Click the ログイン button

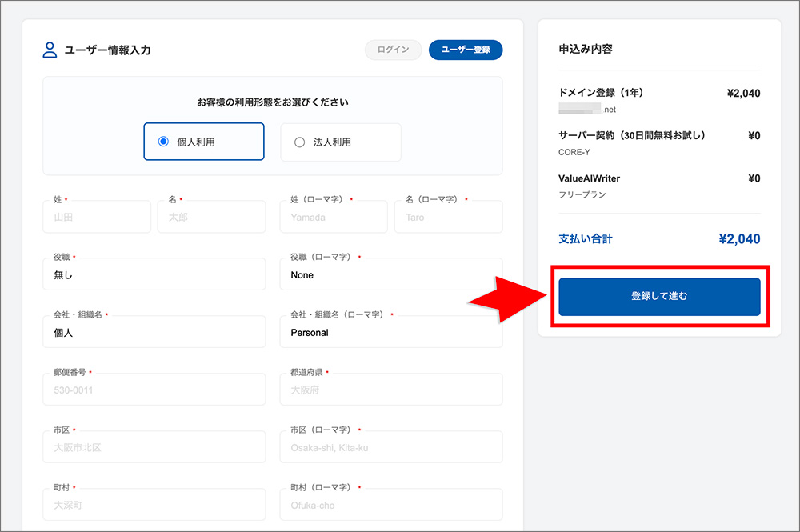click(393, 50)
